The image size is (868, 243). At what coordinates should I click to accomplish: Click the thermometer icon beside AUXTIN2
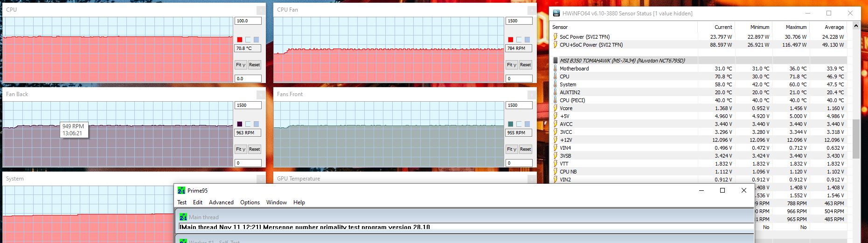(555, 92)
